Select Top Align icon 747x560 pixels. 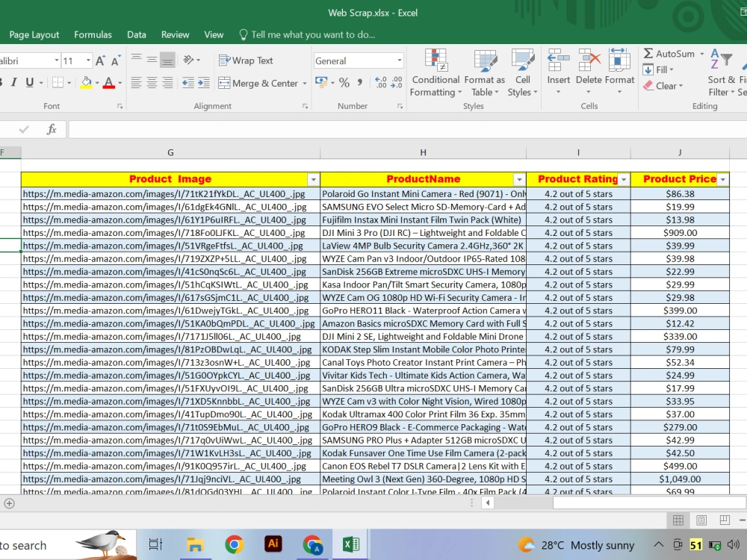click(136, 60)
